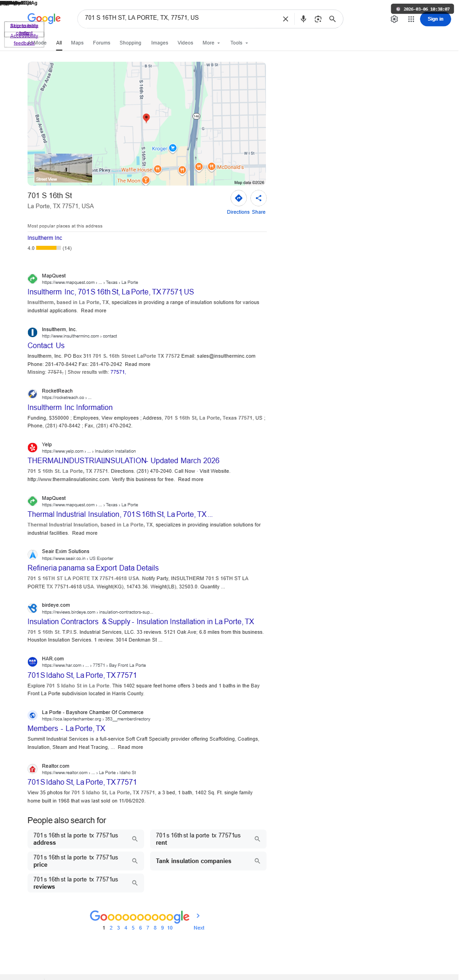Sign in to Google account
The height and width of the screenshot is (980, 464).
435,19
